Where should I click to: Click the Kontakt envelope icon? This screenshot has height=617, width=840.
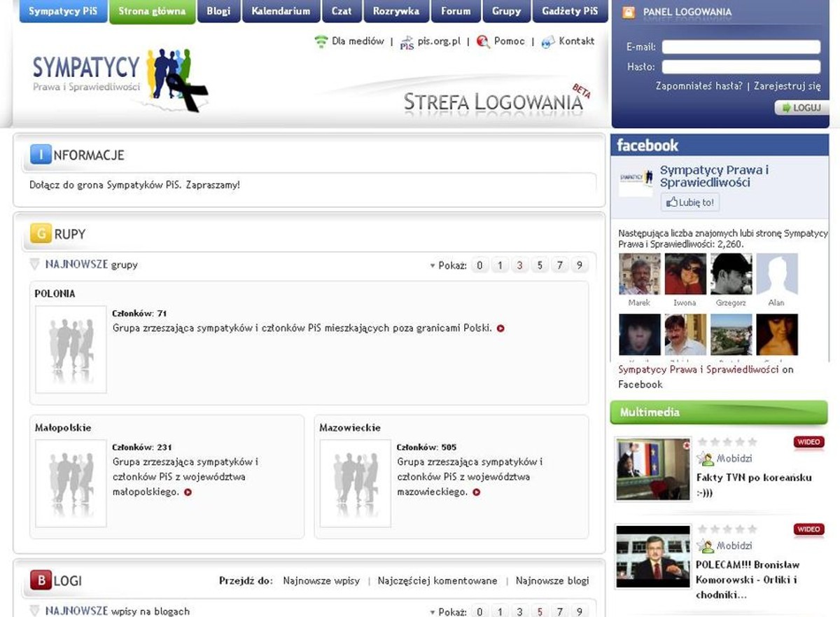(548, 42)
